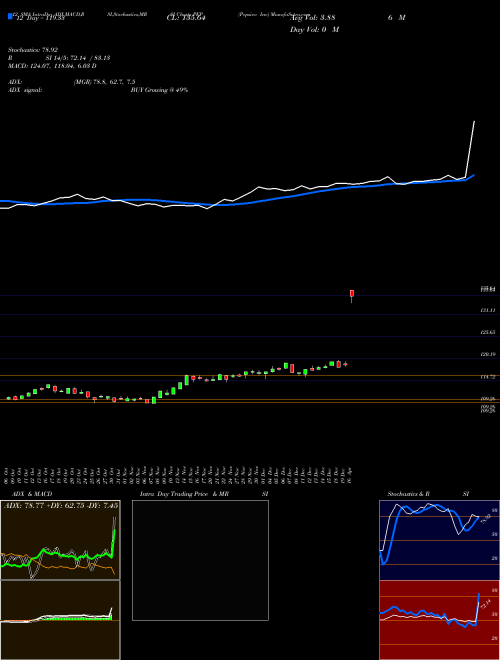Click the 'ADX & MACD' panel title
Screen dimensions: 500x660
click(x=32, y=494)
